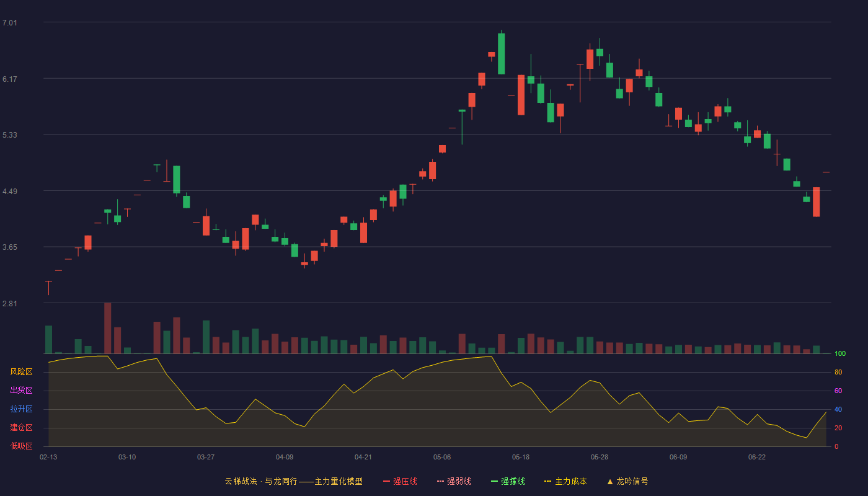Toggle the 云梯战法 · 与龙同行 legend item
Image resolution: width=868 pixels, height=496 pixels.
[x=293, y=481]
